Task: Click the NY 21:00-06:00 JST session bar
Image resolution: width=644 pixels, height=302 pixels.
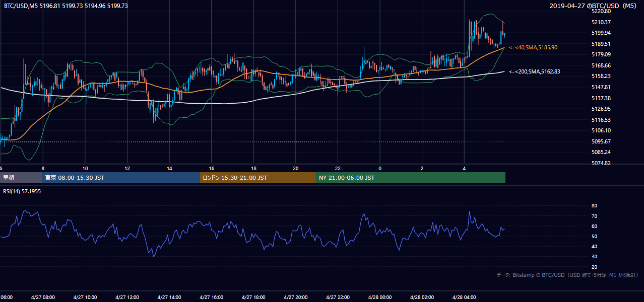Action: point(411,178)
